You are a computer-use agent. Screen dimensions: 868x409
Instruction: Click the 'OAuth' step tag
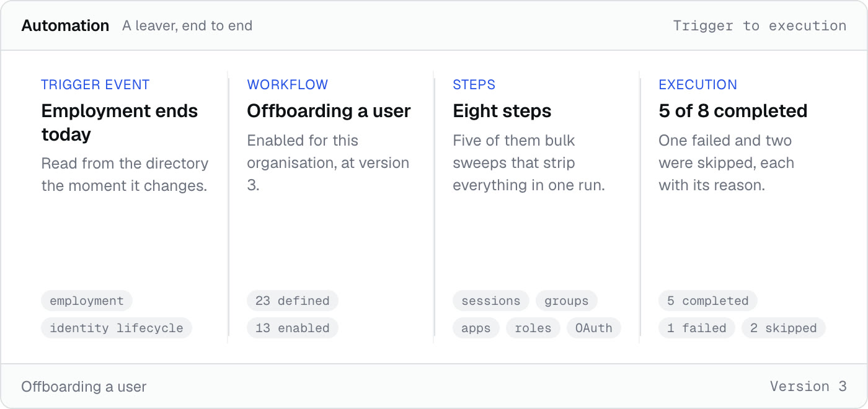[x=594, y=328]
